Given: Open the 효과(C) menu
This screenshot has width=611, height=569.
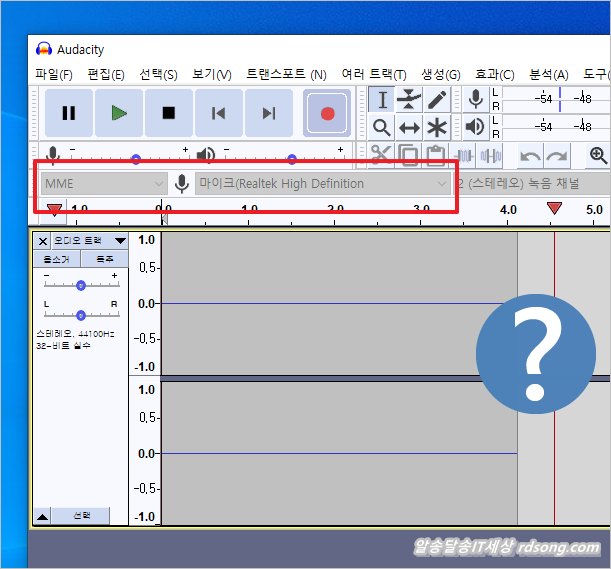Looking at the screenshot, I should tap(494, 74).
